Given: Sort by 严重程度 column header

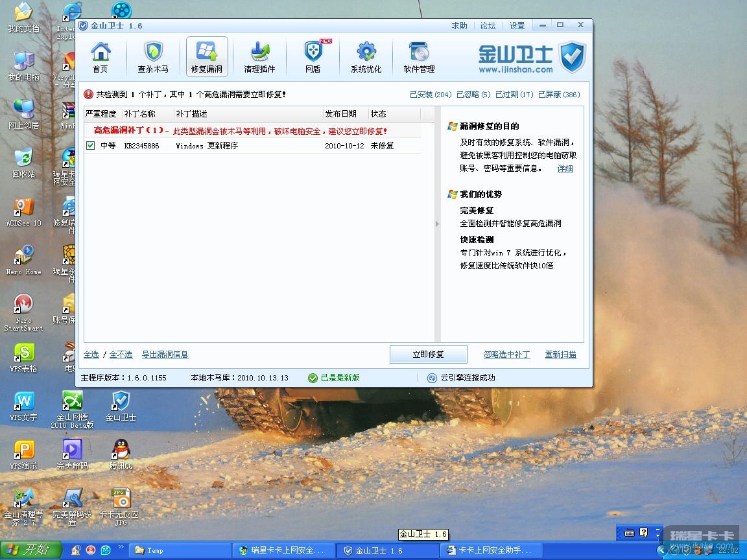Looking at the screenshot, I should (101, 114).
